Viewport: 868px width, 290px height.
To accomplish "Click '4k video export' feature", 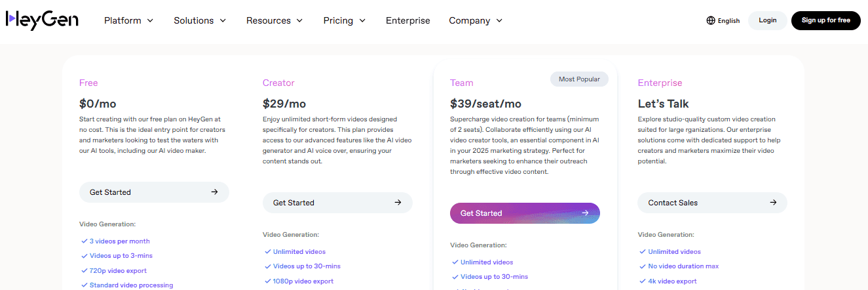I will click(x=672, y=281).
